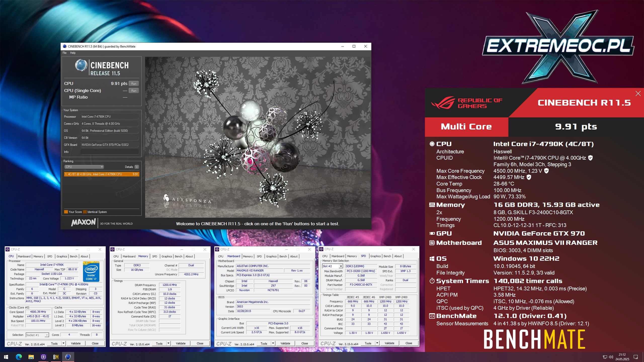The image size is (644, 362).
Task: Open the File menu in Cinebench
Action: click(x=65, y=53)
